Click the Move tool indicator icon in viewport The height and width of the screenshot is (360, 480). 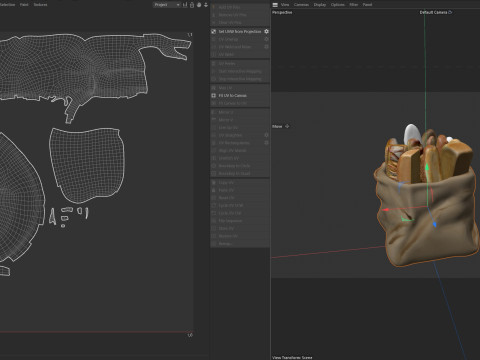287,126
